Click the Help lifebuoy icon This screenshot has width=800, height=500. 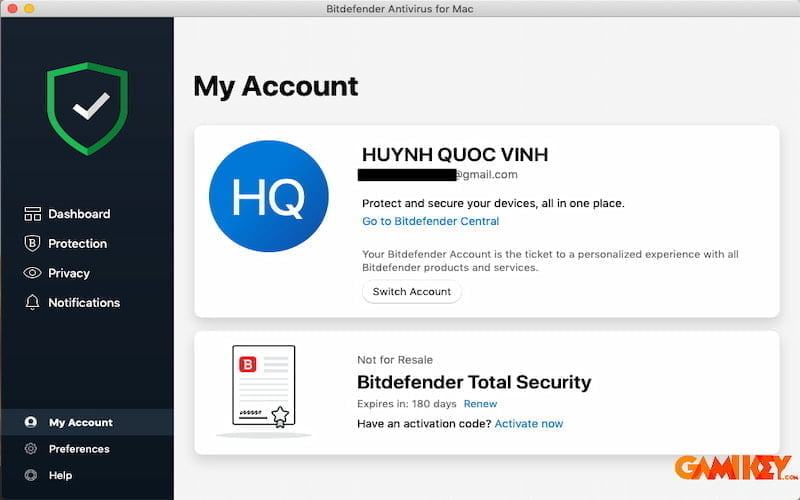[x=31, y=475]
